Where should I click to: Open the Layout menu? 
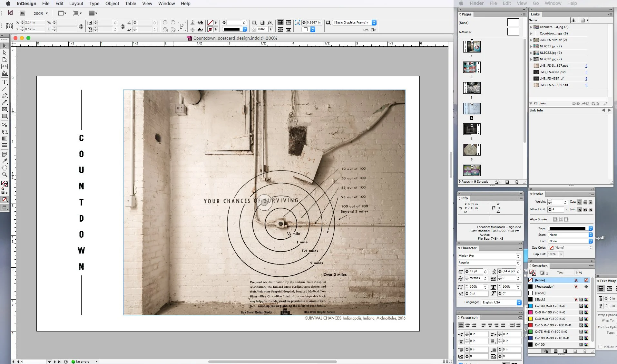point(76,4)
